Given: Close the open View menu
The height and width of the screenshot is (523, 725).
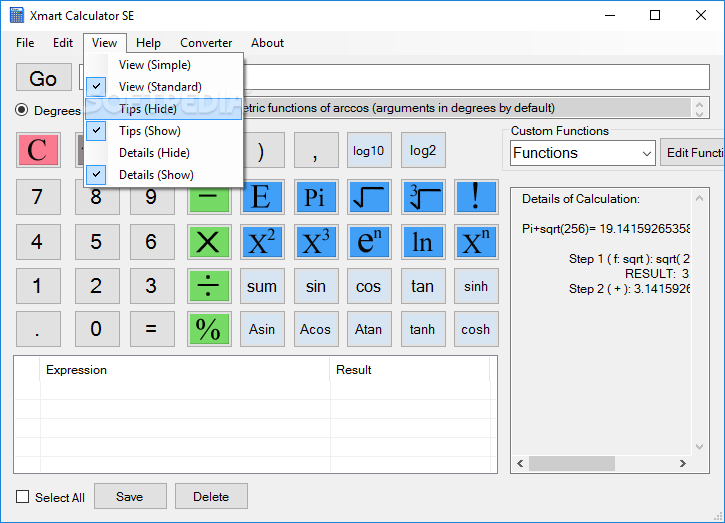Looking at the screenshot, I should pos(104,43).
